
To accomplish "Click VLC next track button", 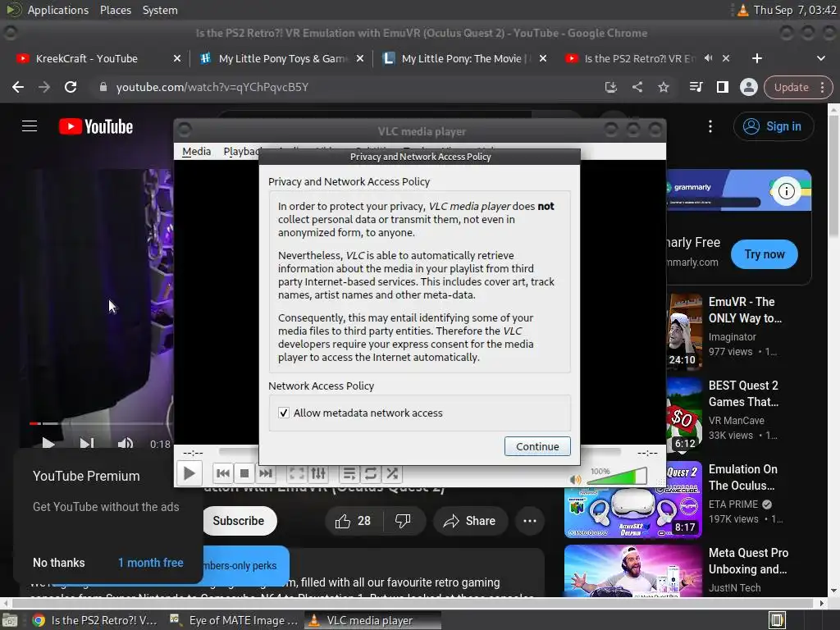I will pos(266,473).
